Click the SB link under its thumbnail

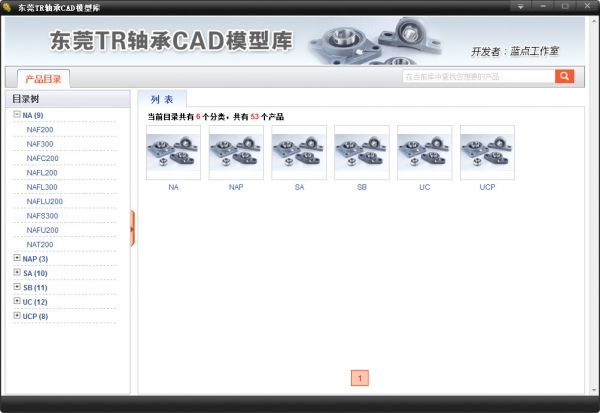362,187
